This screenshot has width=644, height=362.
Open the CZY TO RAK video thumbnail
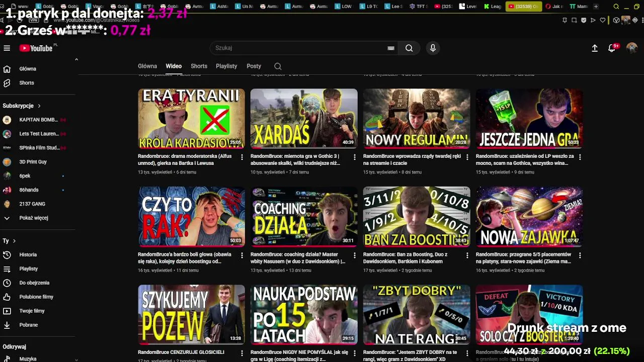click(191, 217)
